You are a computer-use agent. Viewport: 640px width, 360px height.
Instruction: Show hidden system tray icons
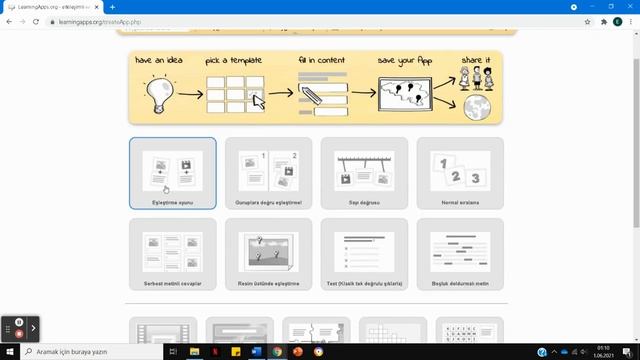(x=554, y=352)
